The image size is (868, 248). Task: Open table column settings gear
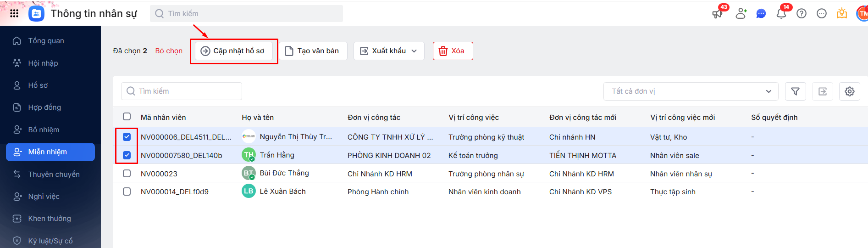pyautogui.click(x=850, y=91)
